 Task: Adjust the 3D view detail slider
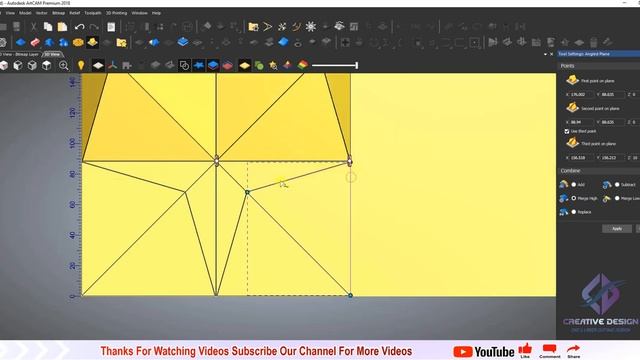click(335, 65)
